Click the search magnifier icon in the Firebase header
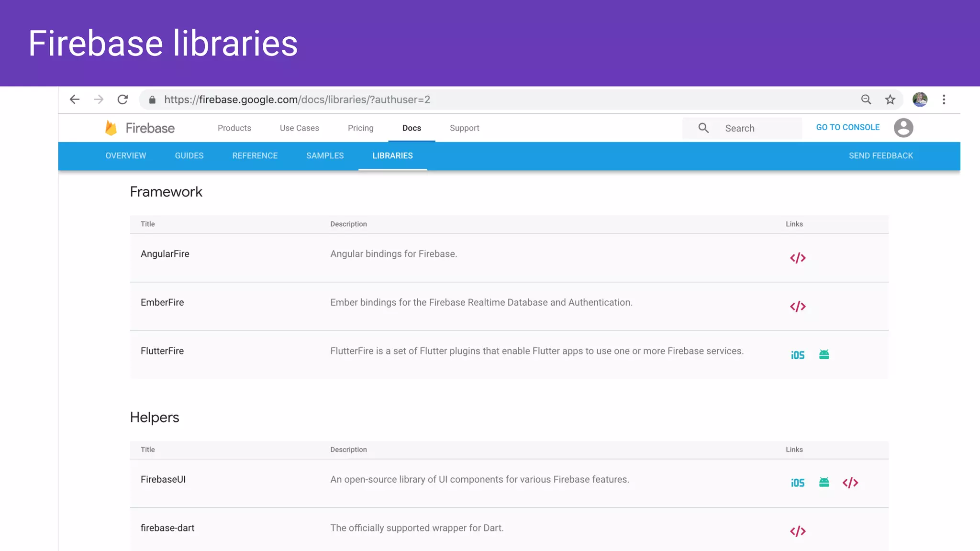This screenshot has width=980, height=551. click(x=703, y=128)
